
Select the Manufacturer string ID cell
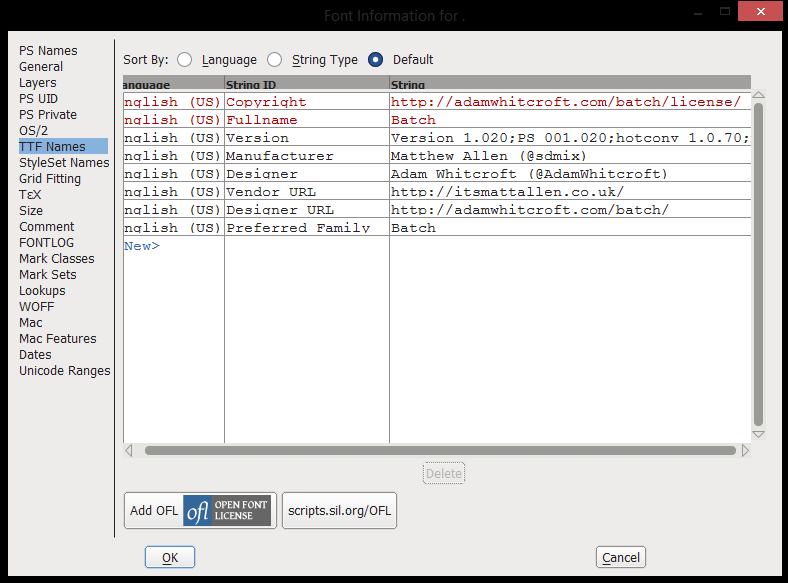[307, 156]
